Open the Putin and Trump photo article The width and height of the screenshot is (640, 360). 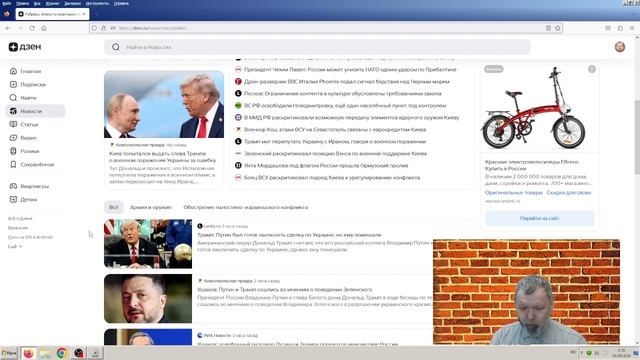(x=164, y=104)
